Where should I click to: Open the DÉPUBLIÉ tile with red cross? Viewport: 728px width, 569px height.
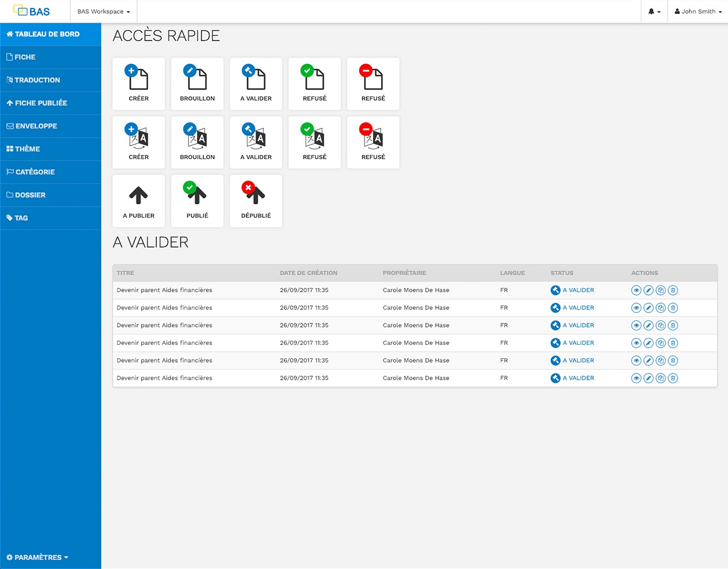pyautogui.click(x=256, y=201)
